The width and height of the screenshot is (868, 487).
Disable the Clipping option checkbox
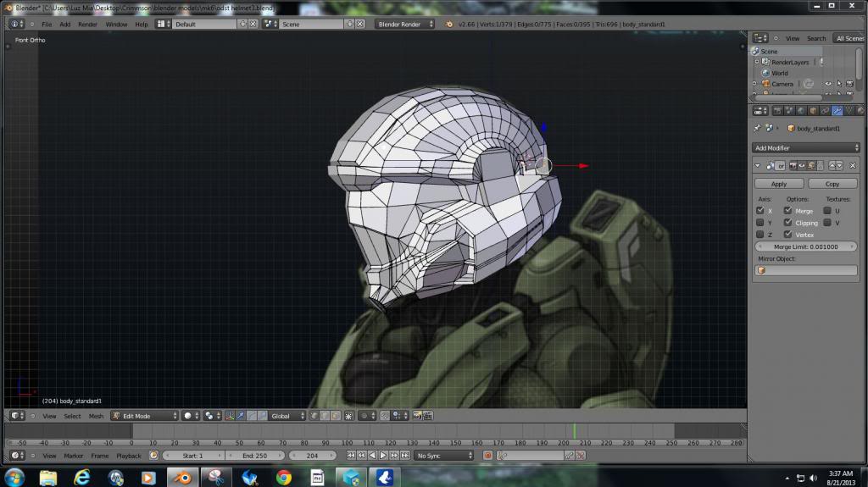(x=788, y=223)
